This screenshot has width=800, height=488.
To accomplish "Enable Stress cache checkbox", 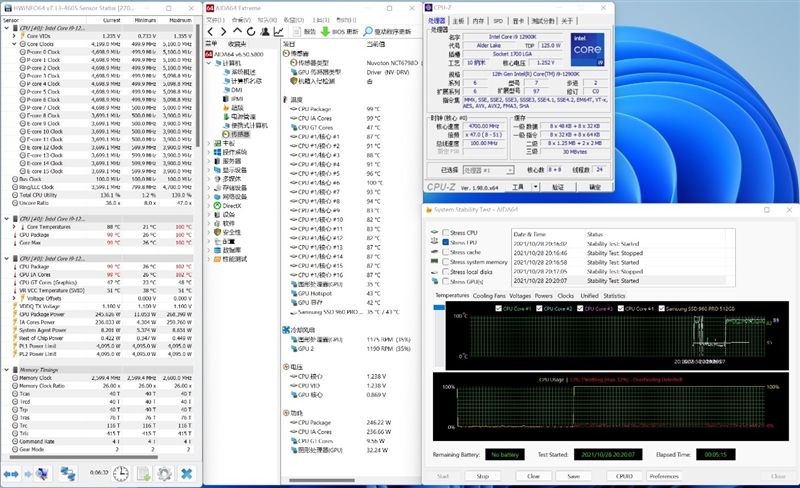I will 446,252.
